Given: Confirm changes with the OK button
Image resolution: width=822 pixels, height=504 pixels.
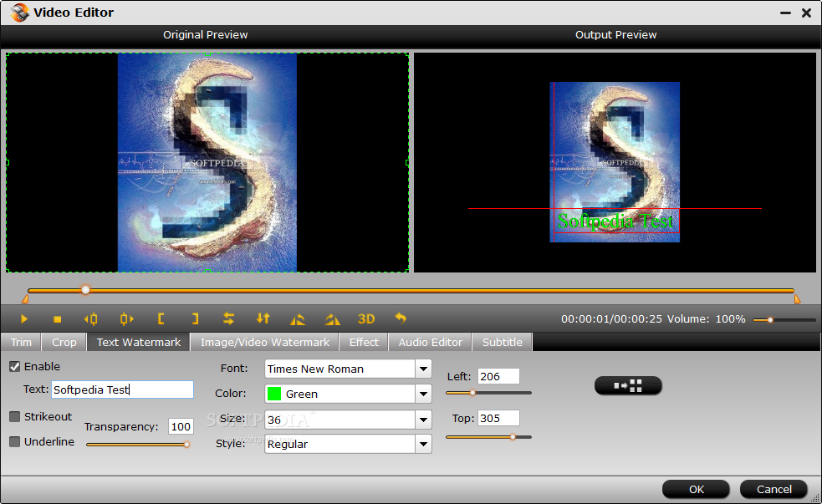Looking at the screenshot, I should tap(697, 489).
